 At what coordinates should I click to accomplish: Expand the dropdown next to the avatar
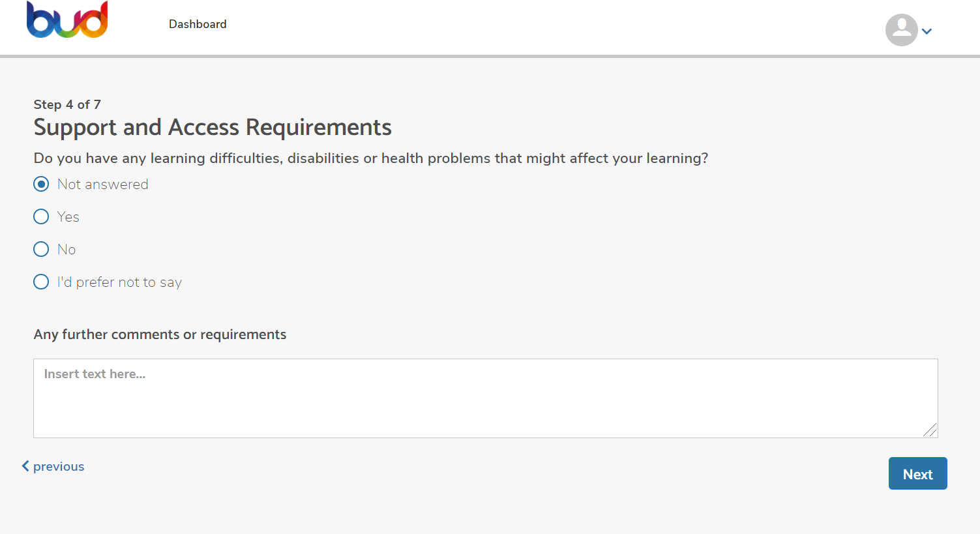pyautogui.click(x=927, y=31)
